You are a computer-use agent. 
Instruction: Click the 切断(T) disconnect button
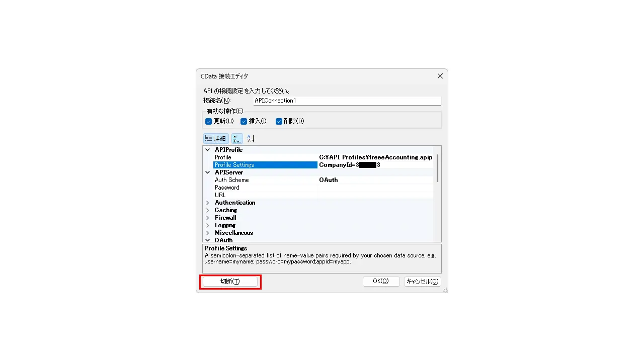(x=230, y=282)
